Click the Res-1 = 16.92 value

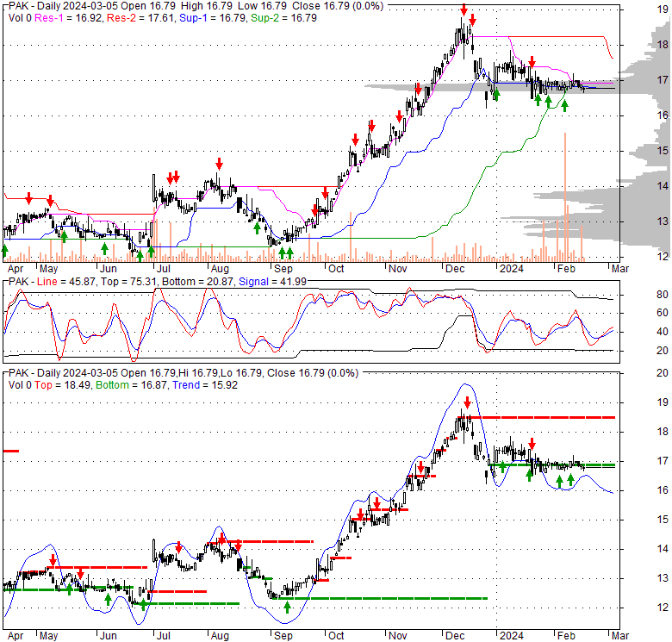click(x=69, y=18)
